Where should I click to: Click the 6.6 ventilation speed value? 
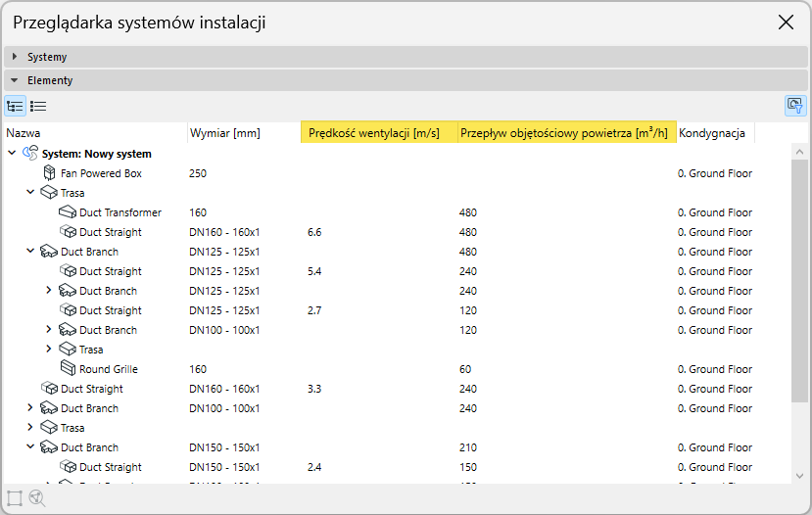pyautogui.click(x=314, y=232)
